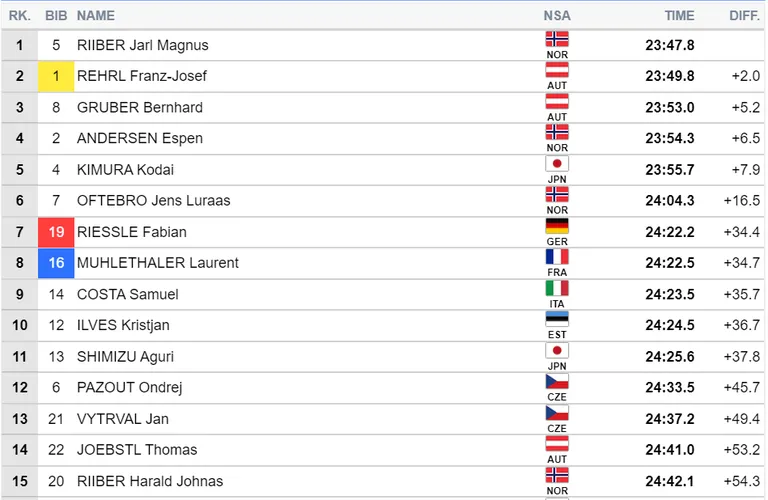This screenshot has width=768, height=500.
Task: Click France flag icon for MUHLETHALER Laurent
Action: [557, 257]
